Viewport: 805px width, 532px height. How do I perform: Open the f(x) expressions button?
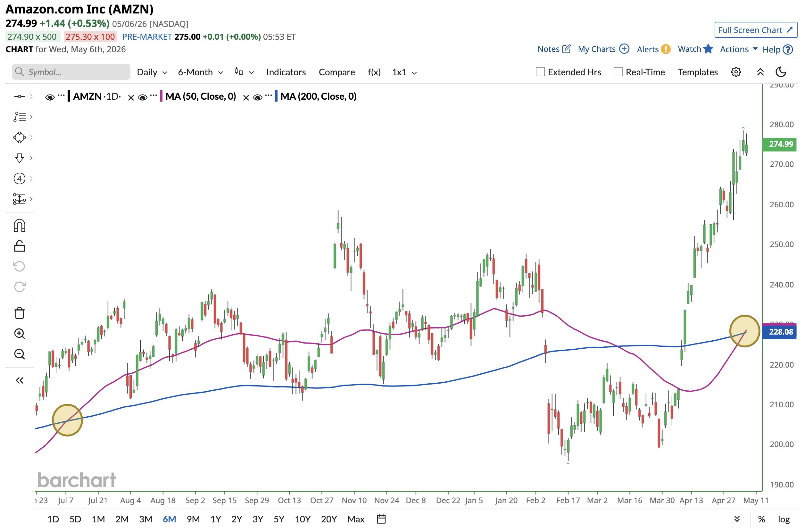coord(374,72)
